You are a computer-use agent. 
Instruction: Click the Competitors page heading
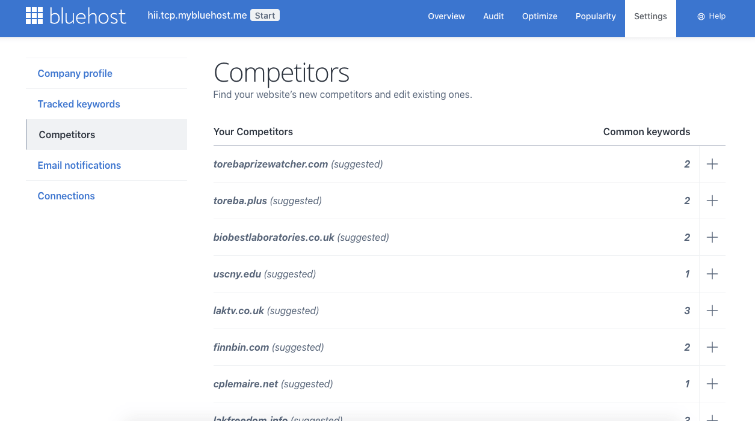(282, 73)
